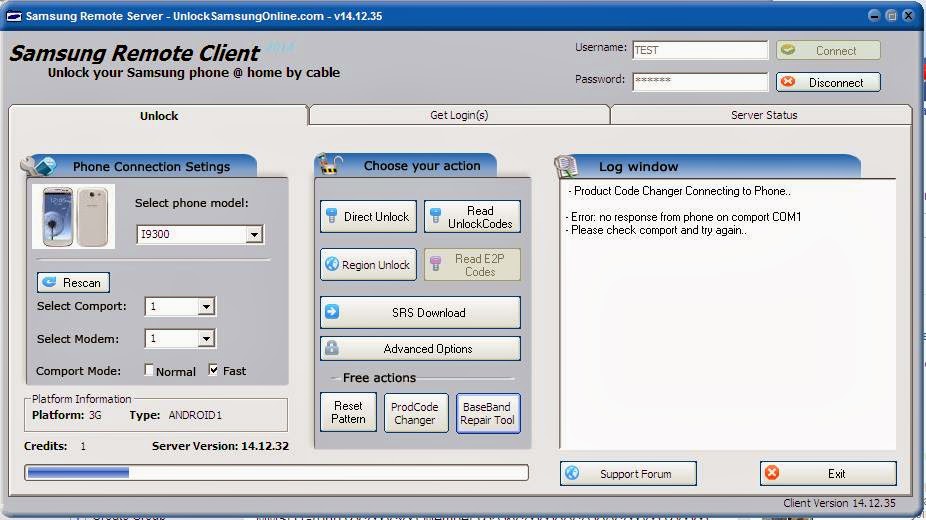
Task: Click the blue arrow icon on SRS Download
Action: click(332, 311)
